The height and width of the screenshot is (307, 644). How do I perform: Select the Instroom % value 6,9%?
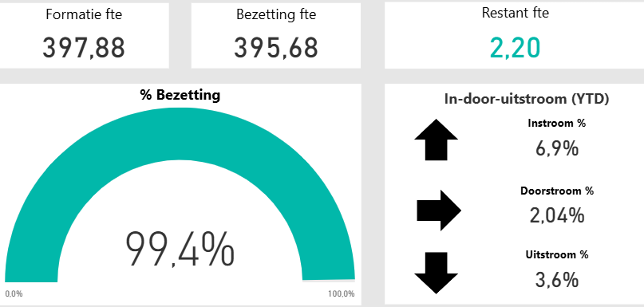(x=557, y=148)
